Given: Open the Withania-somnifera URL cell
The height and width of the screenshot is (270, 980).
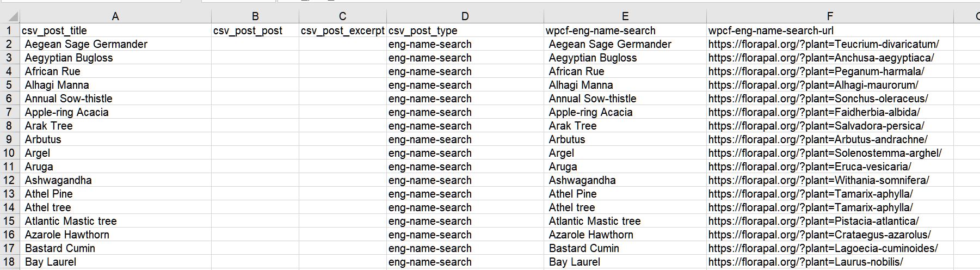Looking at the screenshot, I should click(x=830, y=180).
